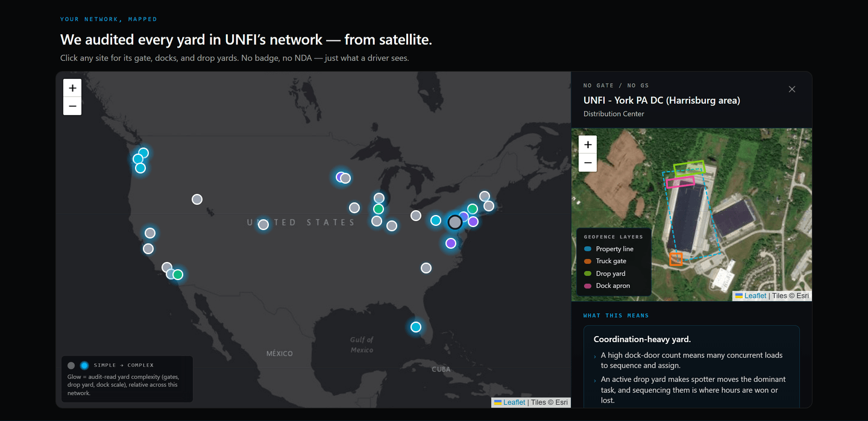Click the 'YOUR NETWORK, MAPPED' eyebrow text
The image size is (868, 421).
[108, 19]
